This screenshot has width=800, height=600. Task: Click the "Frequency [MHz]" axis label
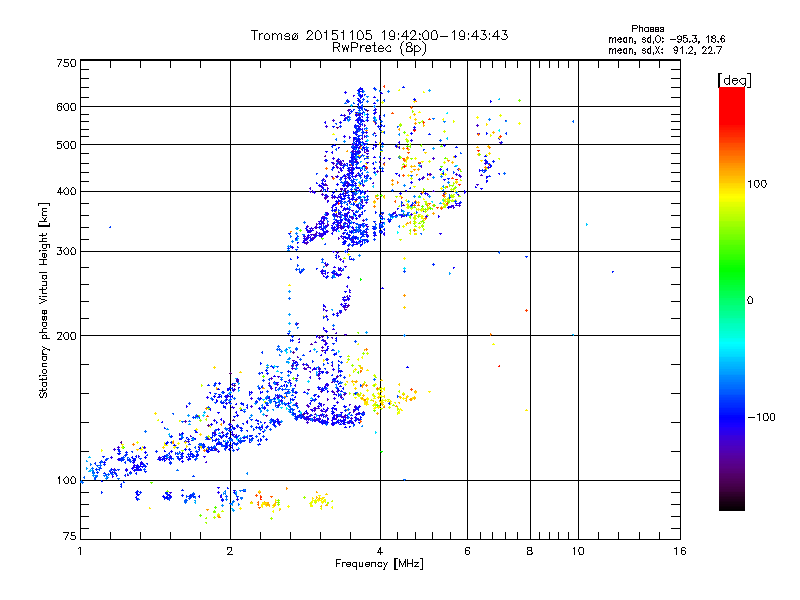click(379, 564)
